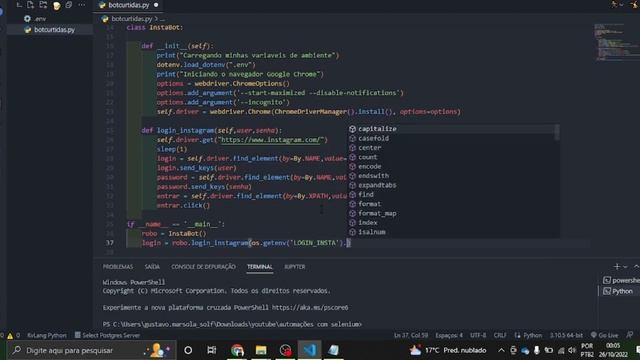The image size is (640, 360).
Task: Expand the system tray hidden icons chevron
Action: point(501,350)
